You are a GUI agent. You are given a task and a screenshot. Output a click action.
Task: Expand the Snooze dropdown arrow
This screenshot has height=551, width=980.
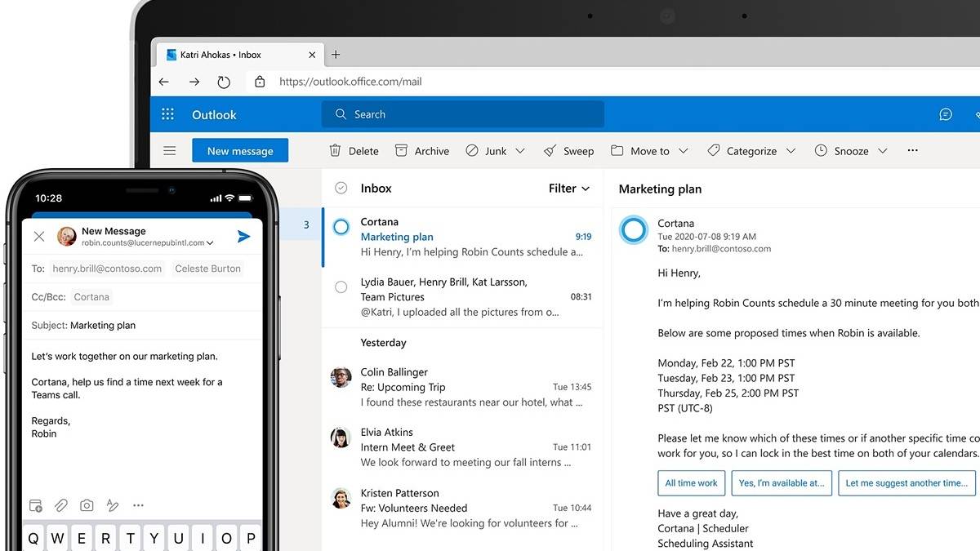point(883,151)
